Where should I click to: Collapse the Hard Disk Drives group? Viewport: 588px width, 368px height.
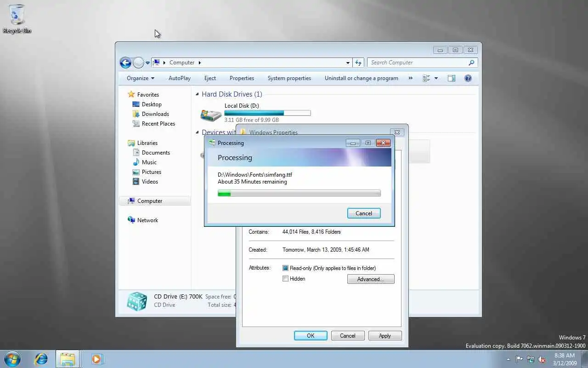[x=198, y=94]
